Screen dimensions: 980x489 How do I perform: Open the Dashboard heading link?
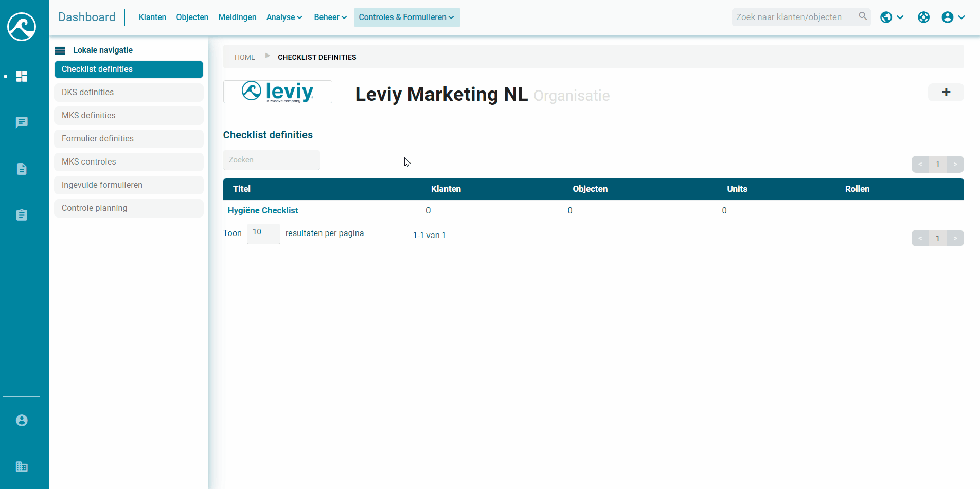point(87,17)
